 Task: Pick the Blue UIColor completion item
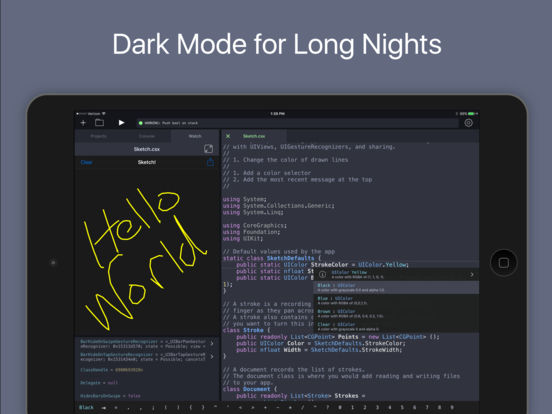(396, 301)
